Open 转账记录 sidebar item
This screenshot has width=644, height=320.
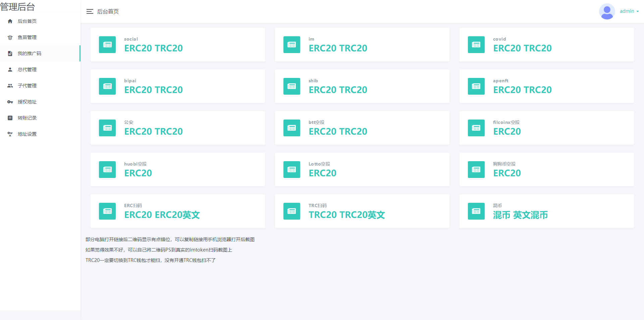40,118
